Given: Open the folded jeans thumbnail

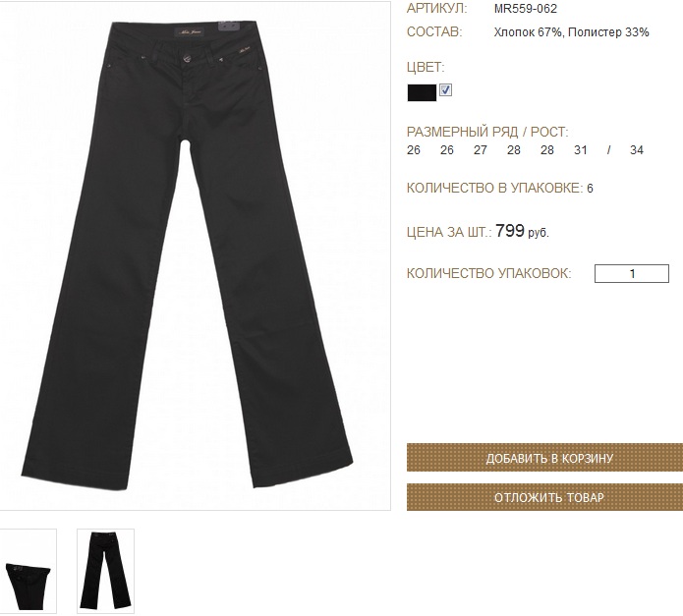Looking at the screenshot, I should [x=28, y=571].
